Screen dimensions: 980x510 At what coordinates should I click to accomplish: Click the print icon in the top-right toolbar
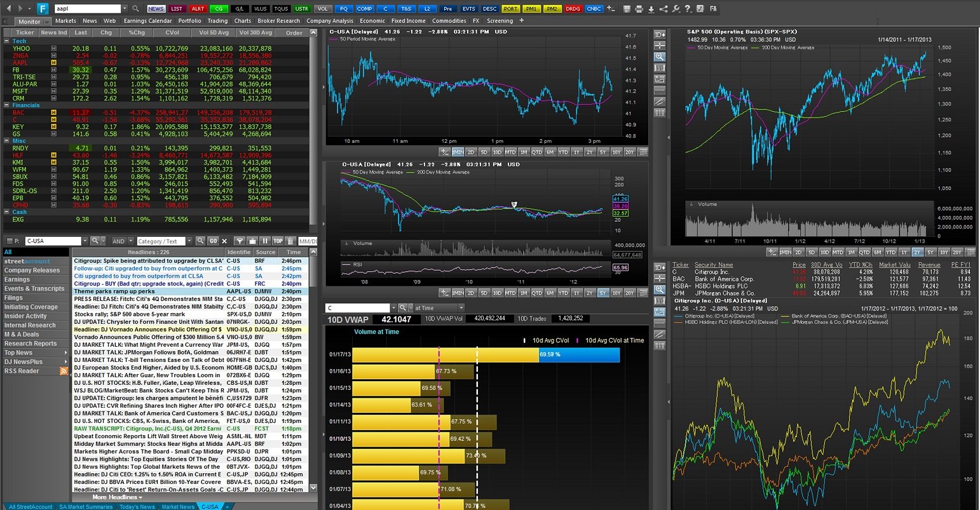click(x=639, y=8)
